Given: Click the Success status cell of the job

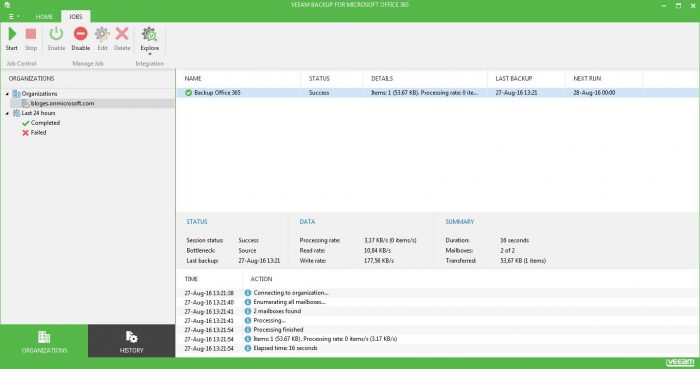Looking at the screenshot, I should point(319,93).
